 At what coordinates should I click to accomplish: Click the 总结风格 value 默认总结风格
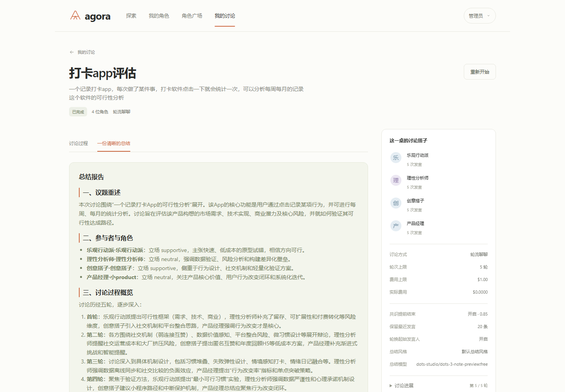click(x=475, y=352)
